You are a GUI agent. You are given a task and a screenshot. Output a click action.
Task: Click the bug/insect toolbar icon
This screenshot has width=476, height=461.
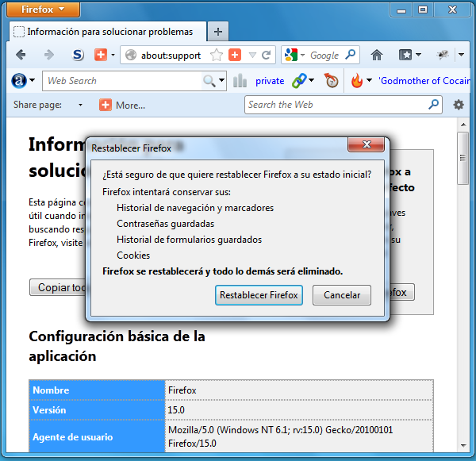click(443, 55)
